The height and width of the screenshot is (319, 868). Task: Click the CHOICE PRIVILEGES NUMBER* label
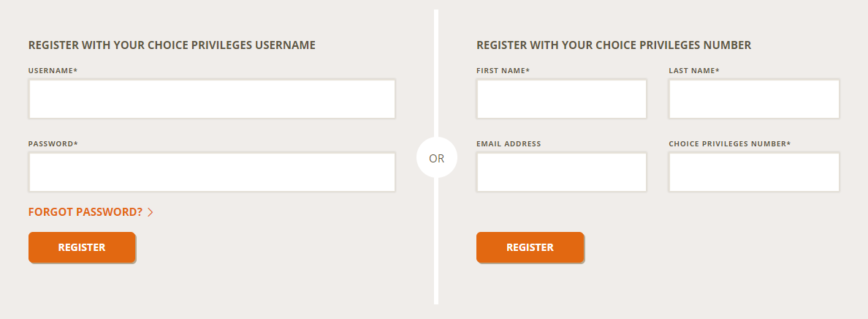pyautogui.click(x=729, y=143)
